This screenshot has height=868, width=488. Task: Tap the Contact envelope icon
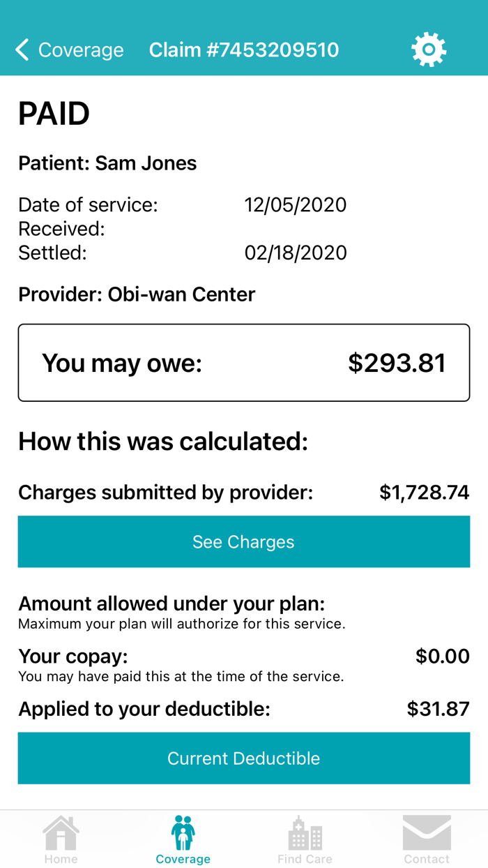click(x=427, y=833)
